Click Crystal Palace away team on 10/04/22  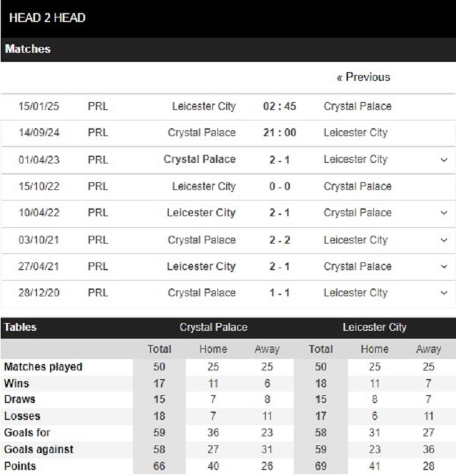[358, 213]
